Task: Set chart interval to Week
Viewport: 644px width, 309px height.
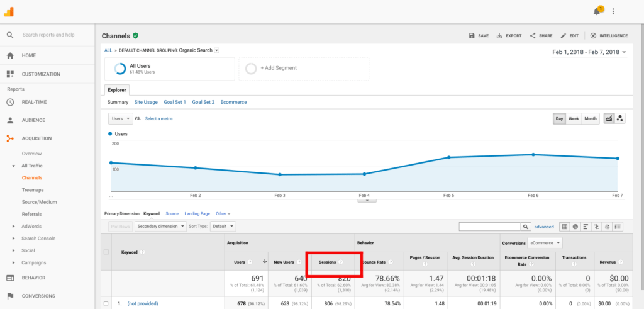Action: coord(574,118)
